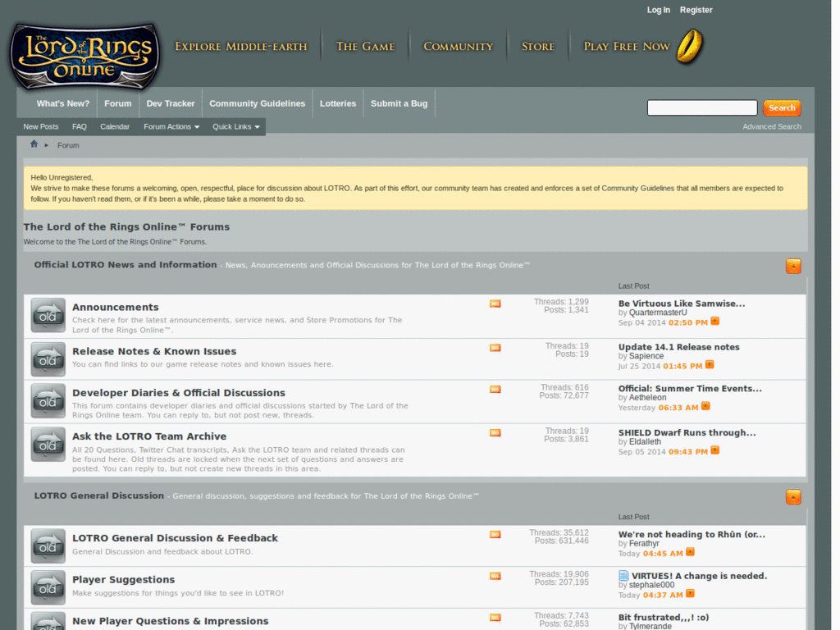Open thread Be Virtuous Like Samwise...
This screenshot has width=840, height=630.
pos(682,304)
